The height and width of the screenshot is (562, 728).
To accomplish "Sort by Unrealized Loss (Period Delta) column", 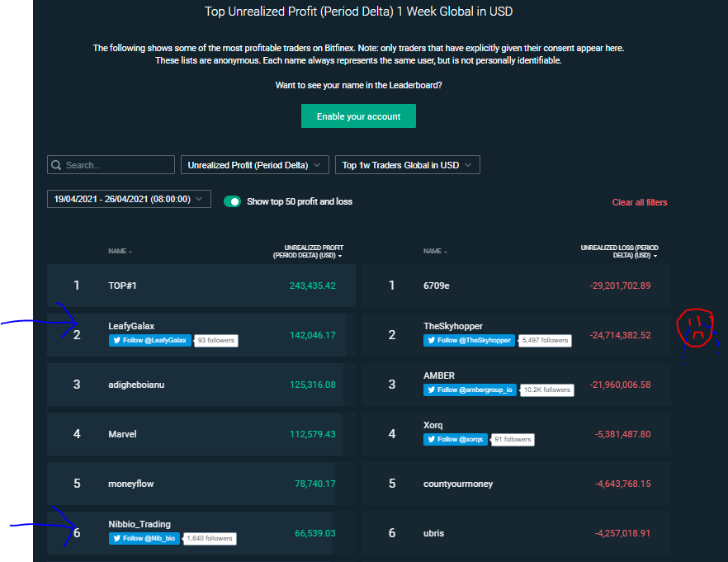I will [x=619, y=252].
